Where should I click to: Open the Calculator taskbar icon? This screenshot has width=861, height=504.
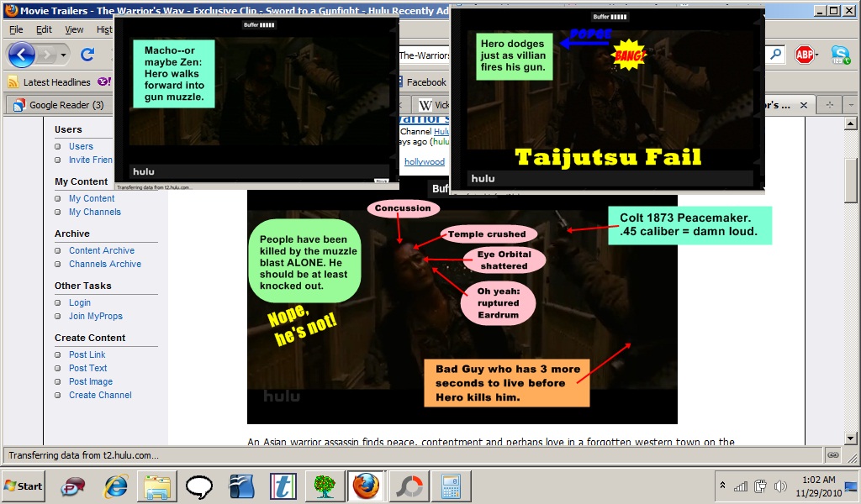(451, 486)
